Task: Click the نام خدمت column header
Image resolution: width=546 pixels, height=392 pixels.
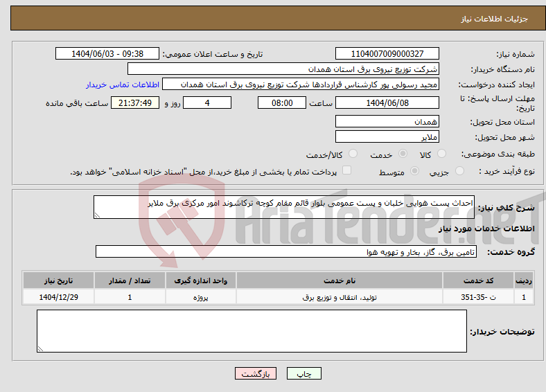Action: pyautogui.click(x=340, y=280)
